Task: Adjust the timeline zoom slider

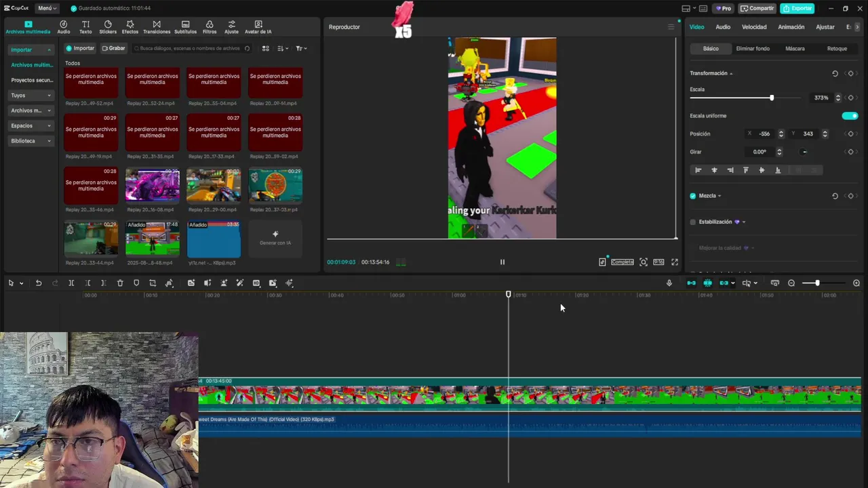Action: pyautogui.click(x=817, y=283)
